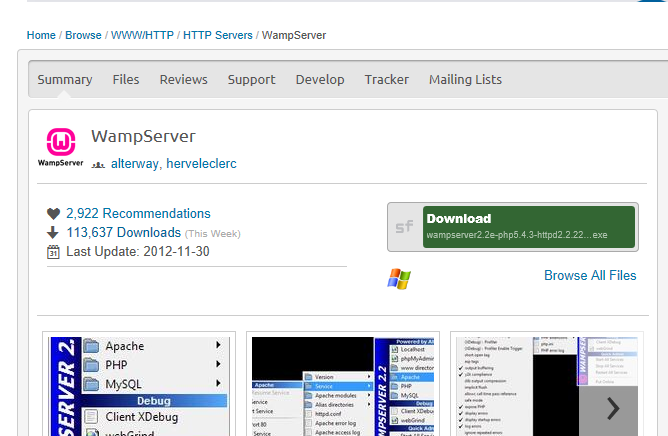Open HTTP Servers breadcrumb link
This screenshot has height=436, width=668.
click(218, 35)
